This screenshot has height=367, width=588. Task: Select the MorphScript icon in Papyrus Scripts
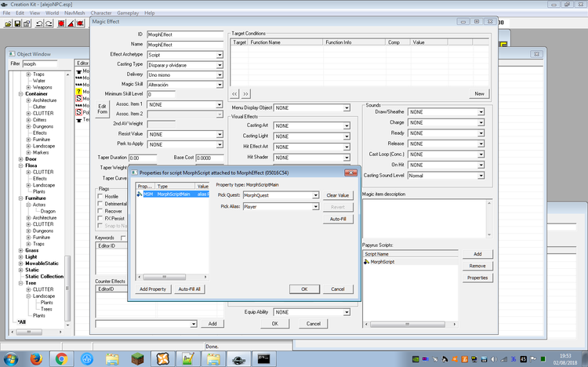(367, 262)
